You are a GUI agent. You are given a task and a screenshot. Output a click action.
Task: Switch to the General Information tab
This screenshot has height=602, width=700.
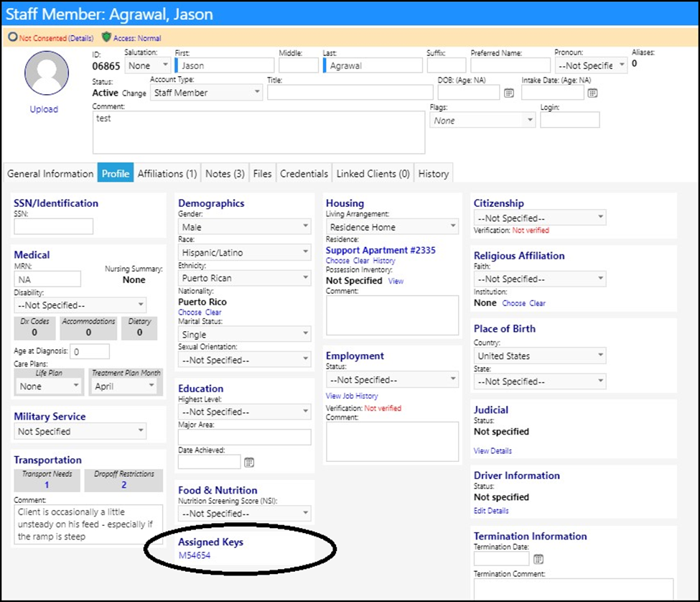50,173
